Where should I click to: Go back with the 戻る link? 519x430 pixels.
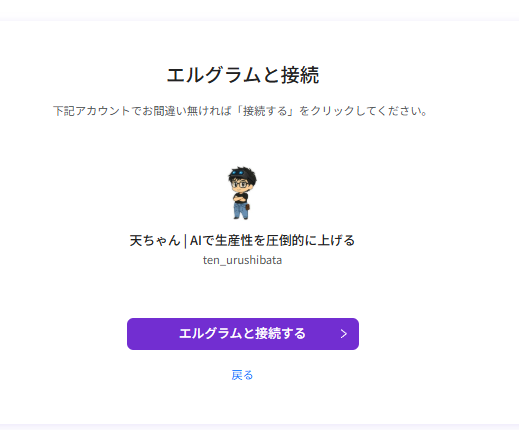click(x=242, y=375)
